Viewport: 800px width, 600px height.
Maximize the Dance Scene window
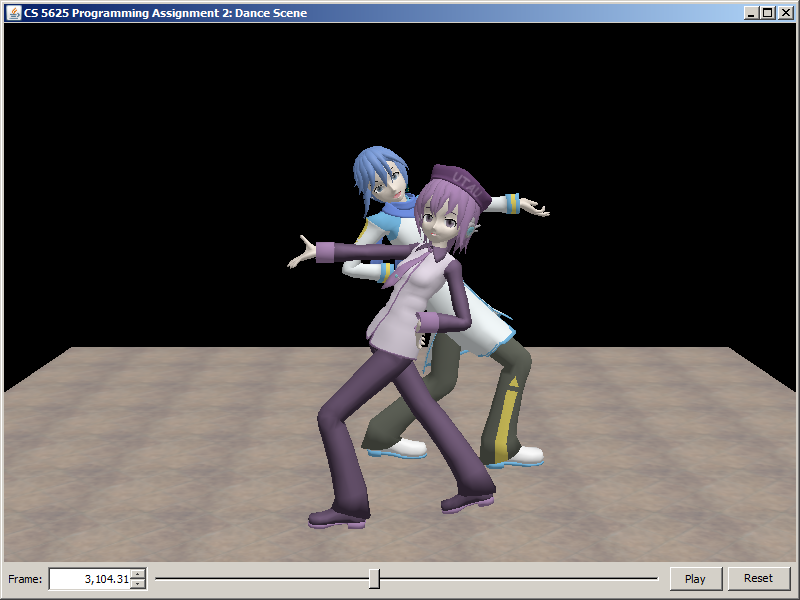[767, 13]
